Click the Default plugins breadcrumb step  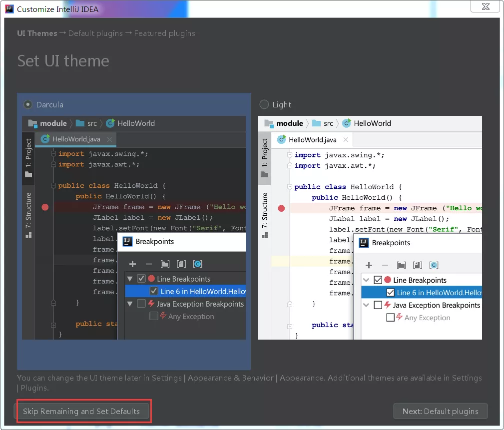tap(95, 33)
